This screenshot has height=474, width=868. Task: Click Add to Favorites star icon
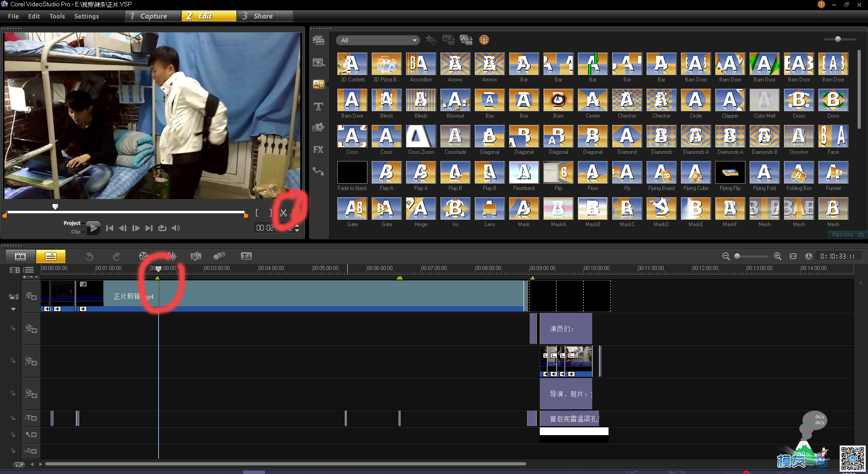pos(431,40)
